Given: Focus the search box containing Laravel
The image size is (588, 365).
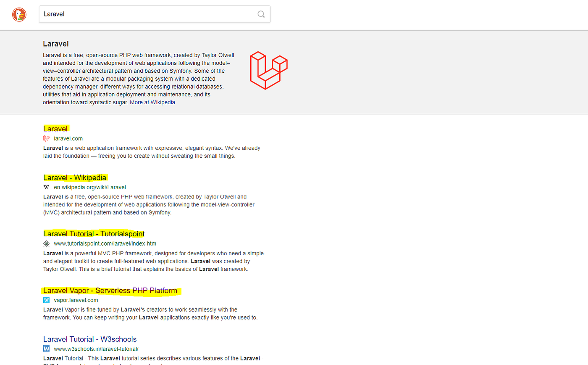Looking at the screenshot, I should [155, 14].
